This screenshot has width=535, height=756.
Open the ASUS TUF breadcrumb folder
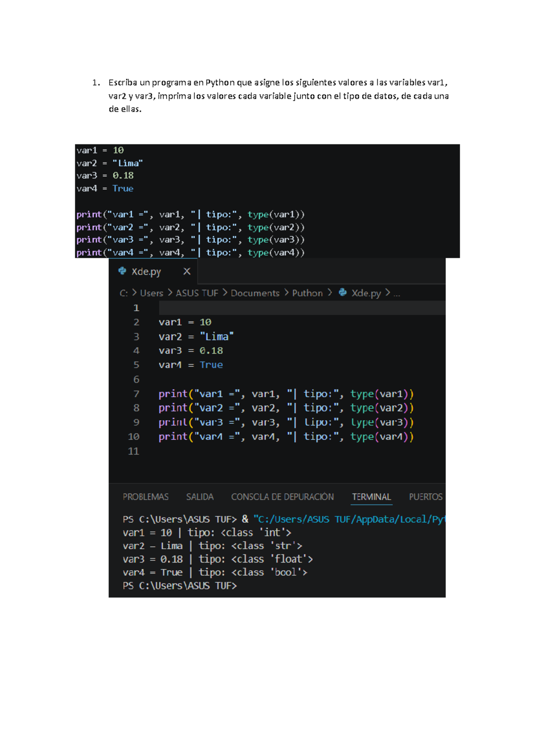(x=197, y=293)
